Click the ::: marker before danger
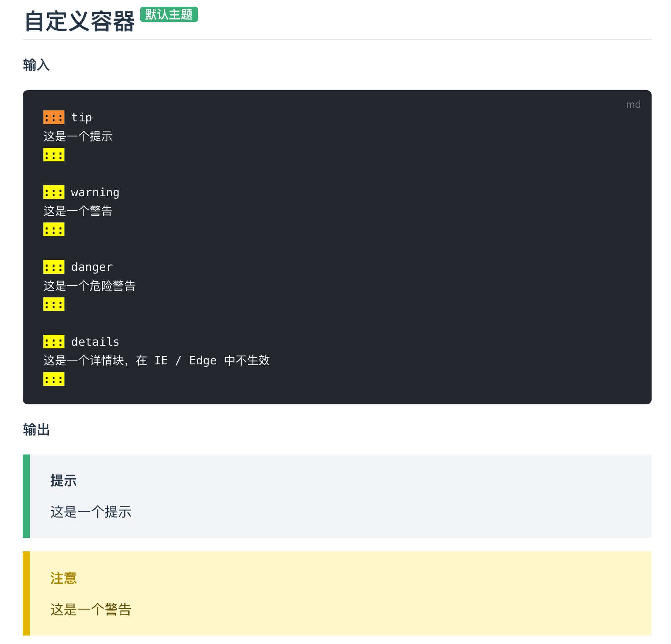Viewport: 671px width, 644px height. point(54,267)
